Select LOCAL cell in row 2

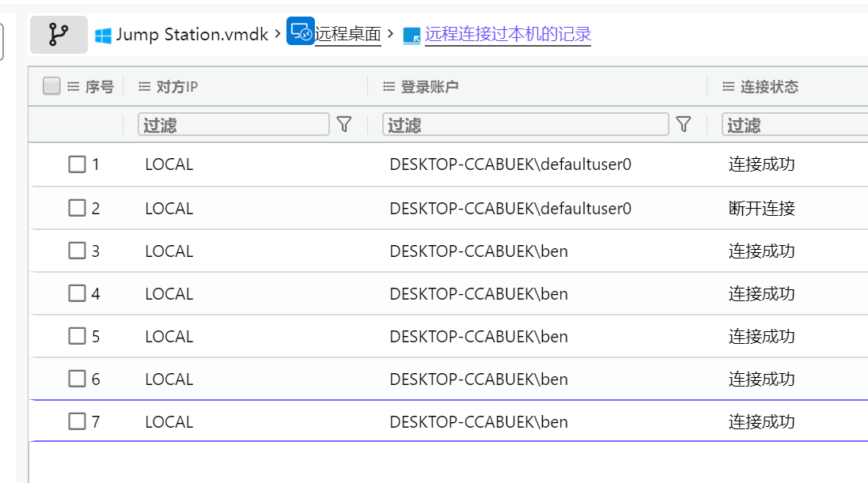[x=169, y=209]
